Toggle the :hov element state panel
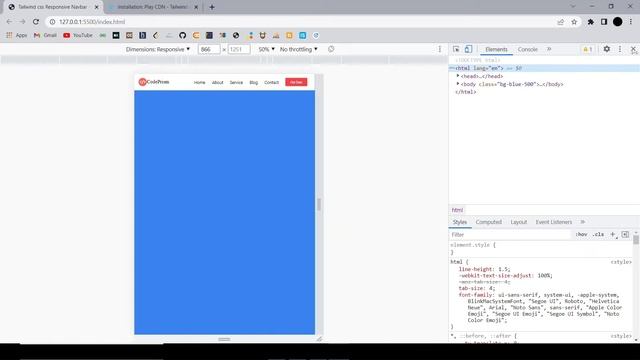 coord(581,235)
